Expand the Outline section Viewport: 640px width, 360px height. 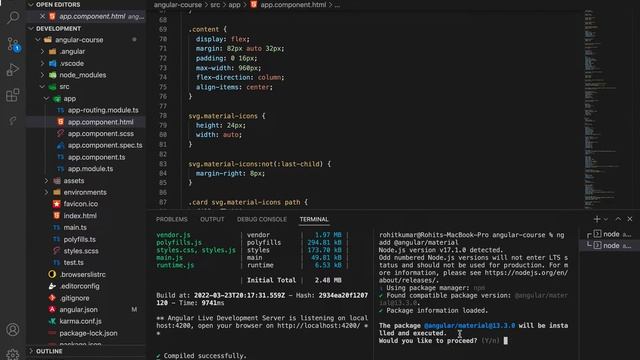tap(31, 351)
